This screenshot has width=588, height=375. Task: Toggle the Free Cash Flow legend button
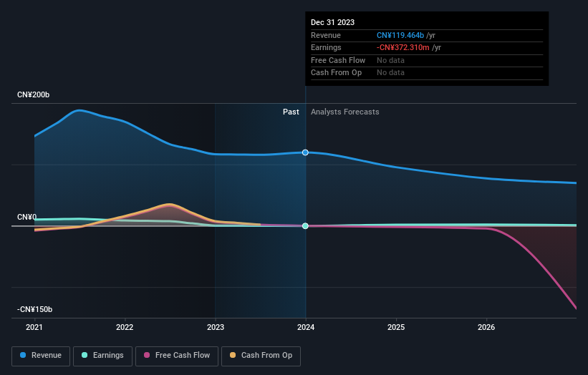177,356
